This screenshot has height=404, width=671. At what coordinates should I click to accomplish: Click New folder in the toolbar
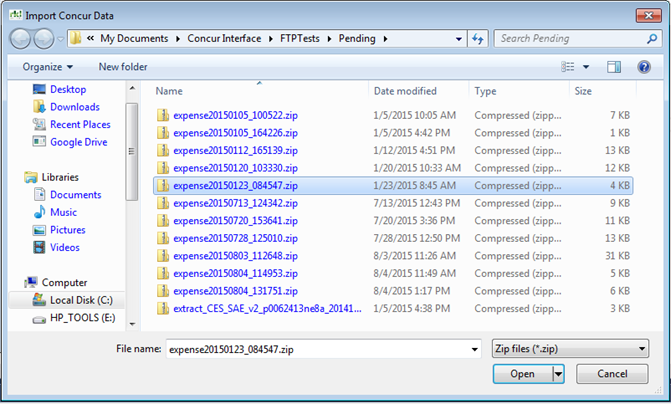pyautogui.click(x=124, y=67)
